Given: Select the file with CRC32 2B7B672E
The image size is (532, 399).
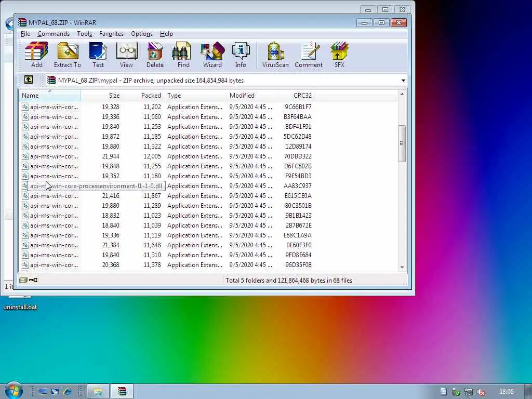Looking at the screenshot, I should click(167, 225).
